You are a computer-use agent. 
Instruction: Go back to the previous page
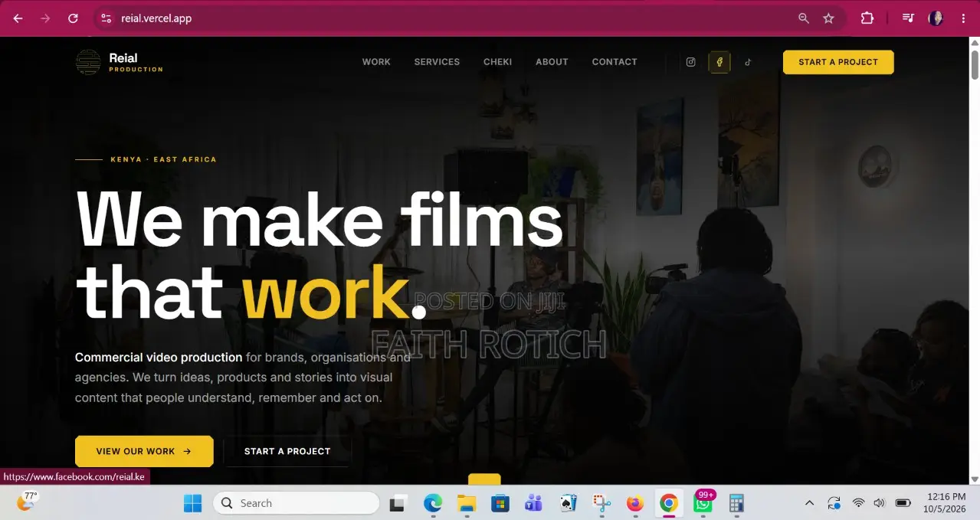18,18
